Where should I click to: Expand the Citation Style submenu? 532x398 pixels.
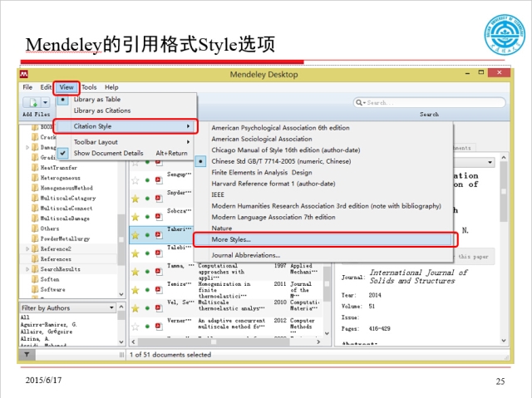click(126, 126)
